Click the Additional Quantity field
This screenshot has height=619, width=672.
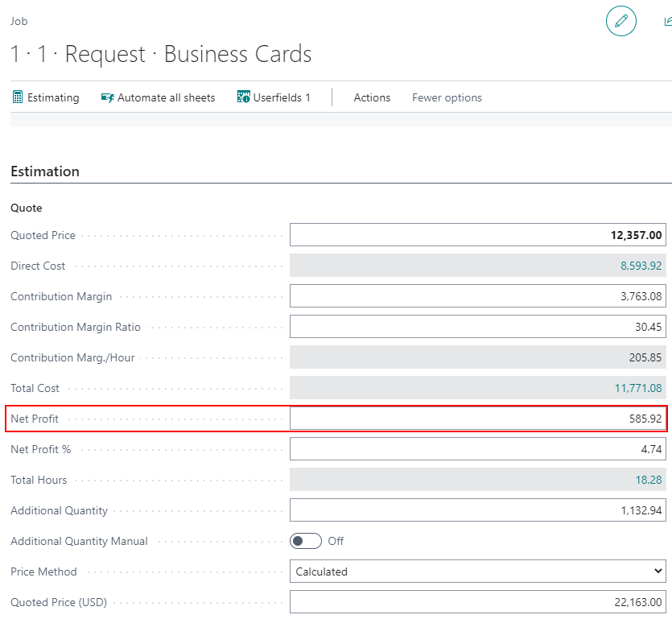tap(478, 510)
